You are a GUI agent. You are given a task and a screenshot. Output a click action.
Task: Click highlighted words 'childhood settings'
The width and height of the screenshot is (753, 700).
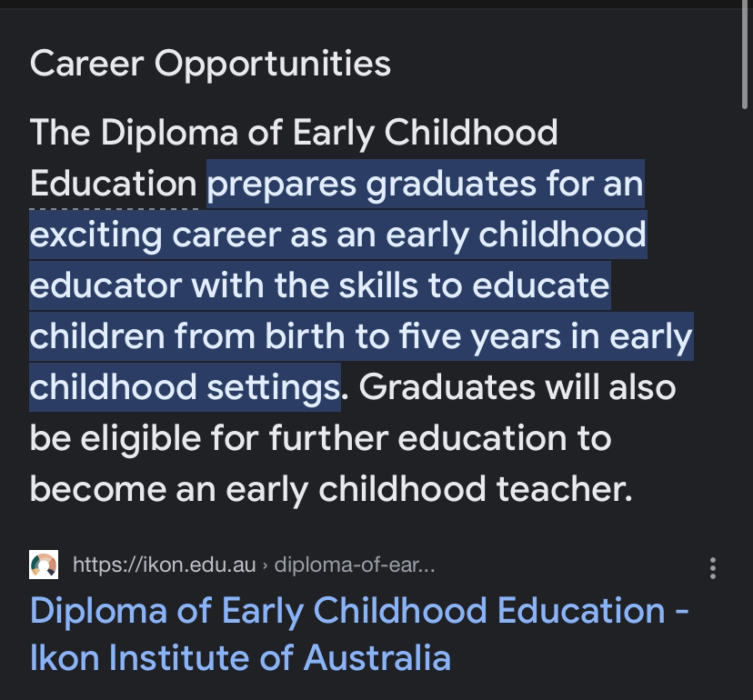click(186, 387)
